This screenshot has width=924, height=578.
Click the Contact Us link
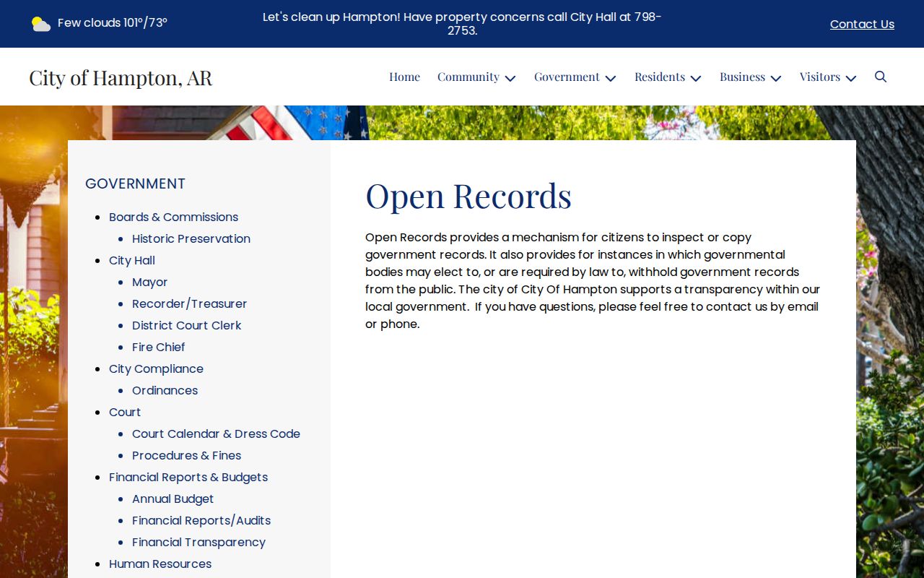(x=862, y=24)
